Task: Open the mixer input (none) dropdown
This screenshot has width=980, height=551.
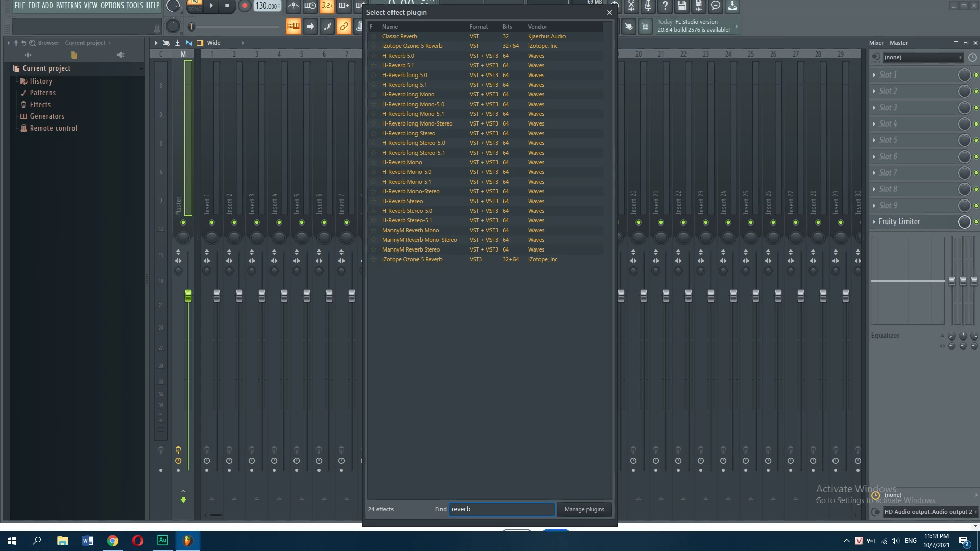Action: click(x=922, y=57)
